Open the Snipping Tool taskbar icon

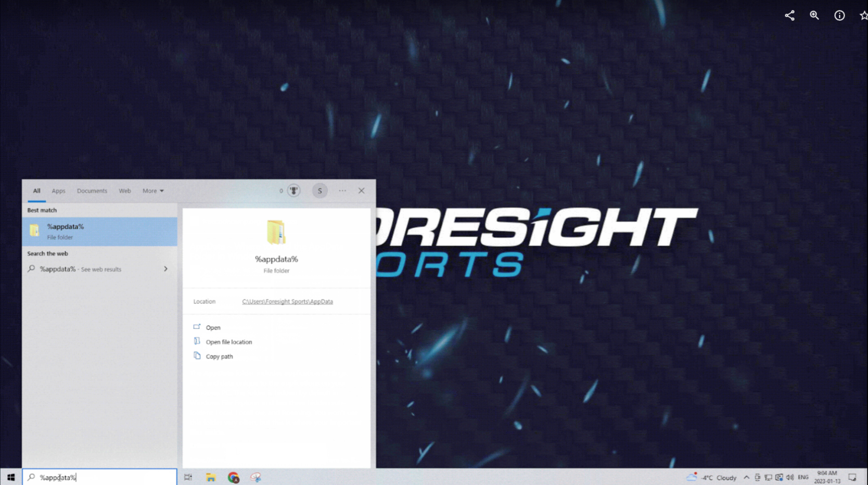256,477
